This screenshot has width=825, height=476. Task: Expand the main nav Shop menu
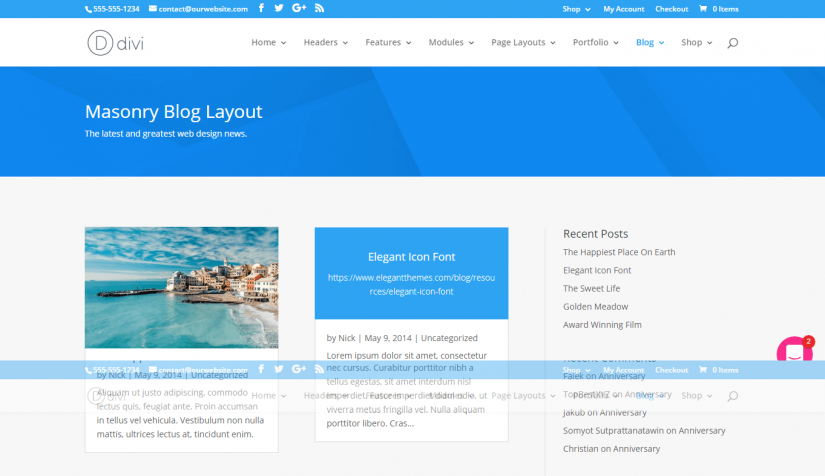[x=697, y=42]
